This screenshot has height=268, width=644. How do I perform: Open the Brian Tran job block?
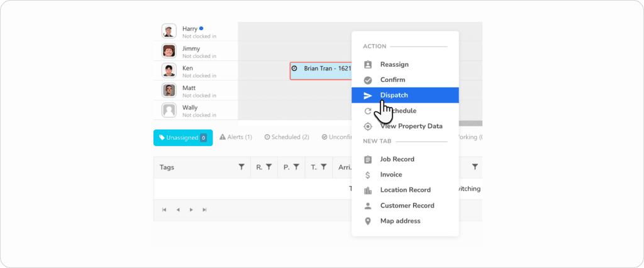(x=321, y=70)
